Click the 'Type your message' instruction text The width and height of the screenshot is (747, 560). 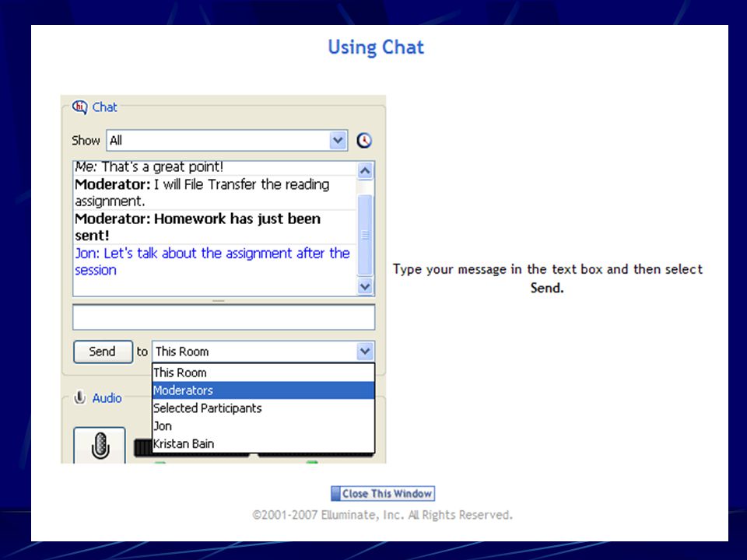click(547, 278)
